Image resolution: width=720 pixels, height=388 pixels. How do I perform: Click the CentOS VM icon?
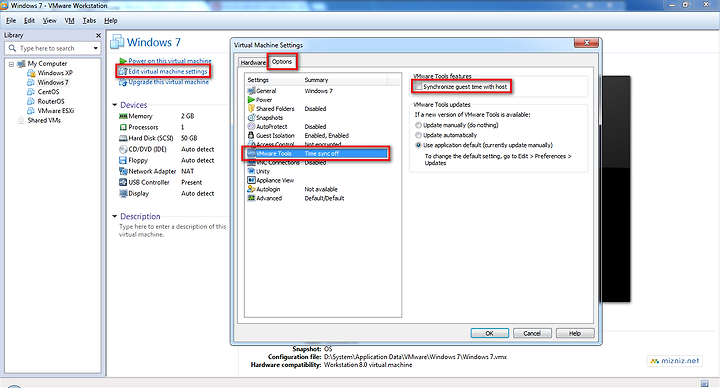(x=31, y=92)
